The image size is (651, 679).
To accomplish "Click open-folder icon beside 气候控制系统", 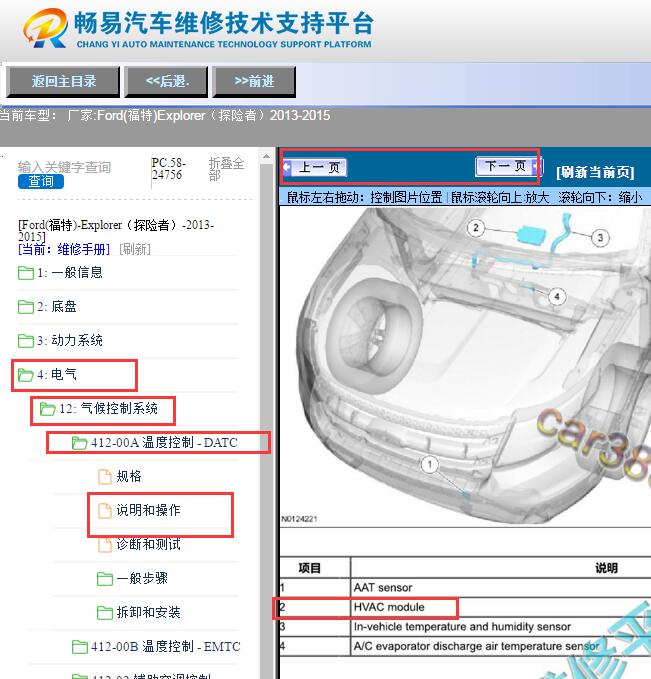I will click(x=47, y=409).
